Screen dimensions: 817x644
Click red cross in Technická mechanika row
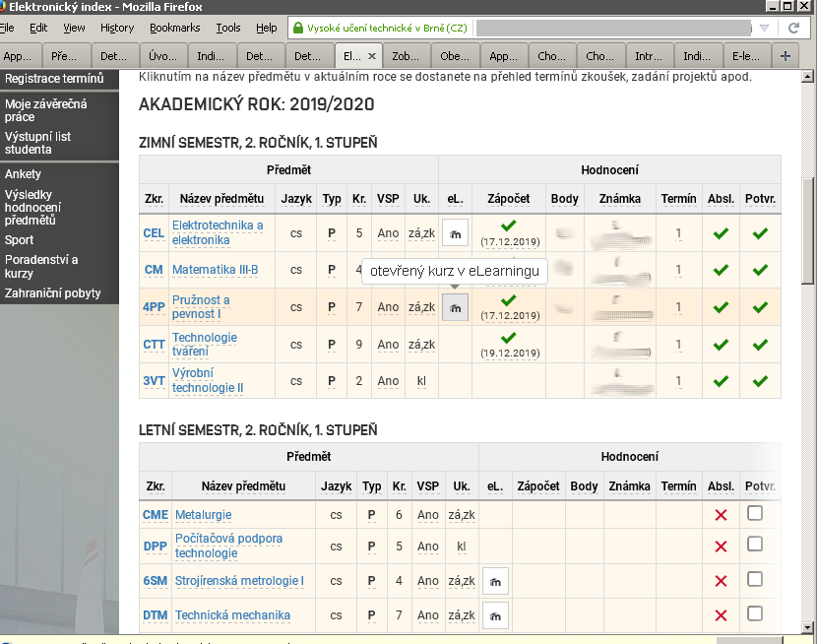point(721,615)
